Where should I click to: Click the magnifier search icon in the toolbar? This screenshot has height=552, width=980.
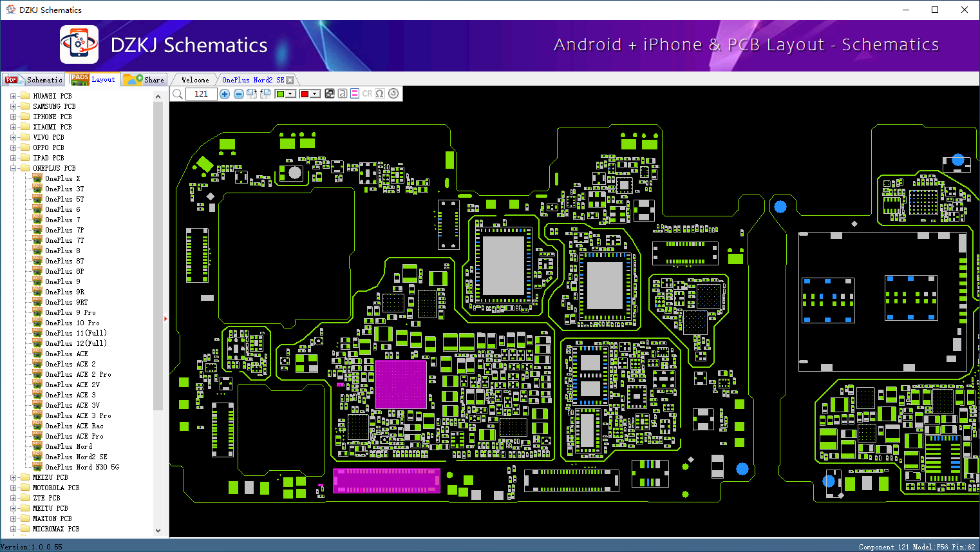pyautogui.click(x=178, y=94)
